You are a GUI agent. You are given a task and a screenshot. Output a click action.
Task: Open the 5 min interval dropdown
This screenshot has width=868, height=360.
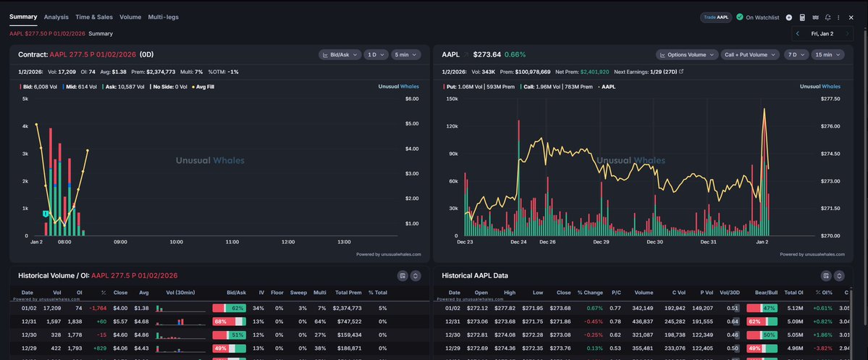point(406,55)
